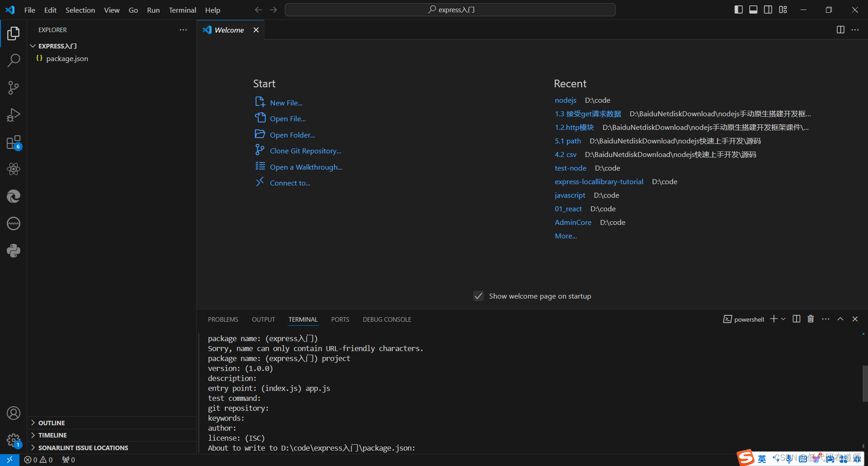868x466 pixels.
Task: Split the editor right
Action: click(x=840, y=30)
